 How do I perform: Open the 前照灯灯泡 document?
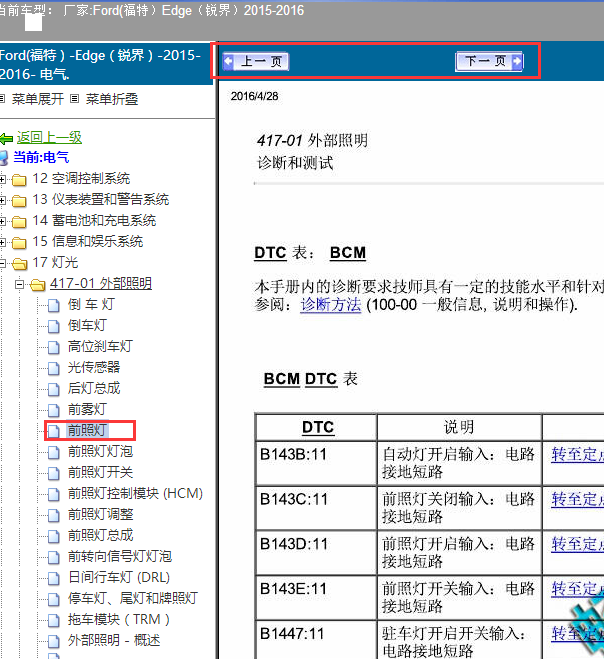(100, 452)
